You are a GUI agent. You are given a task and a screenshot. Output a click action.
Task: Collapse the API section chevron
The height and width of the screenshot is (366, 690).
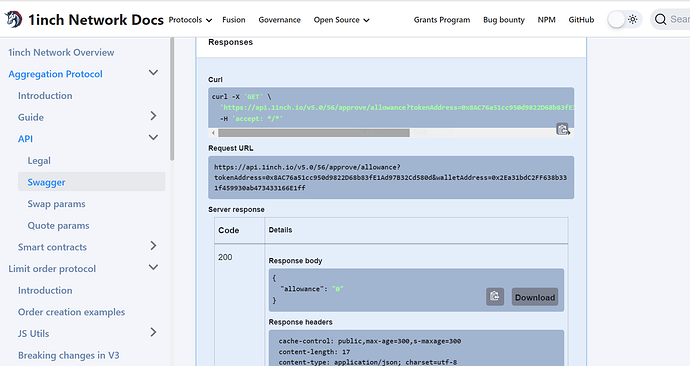(x=153, y=137)
